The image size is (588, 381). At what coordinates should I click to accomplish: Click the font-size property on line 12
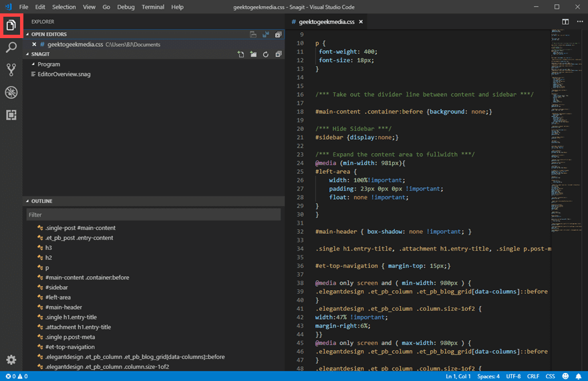point(336,60)
